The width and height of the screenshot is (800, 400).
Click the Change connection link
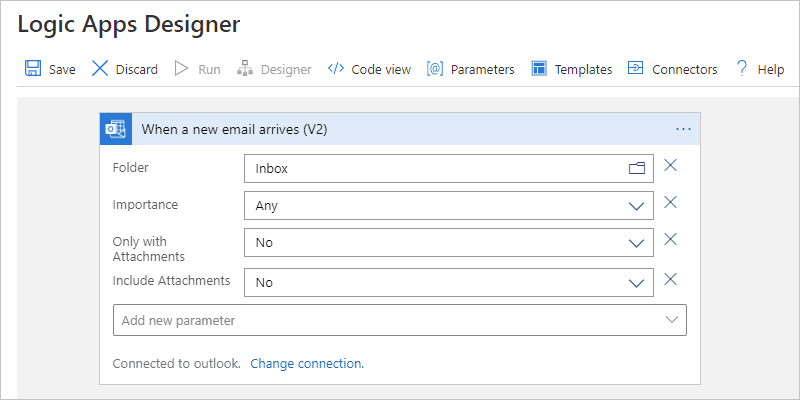[307, 364]
